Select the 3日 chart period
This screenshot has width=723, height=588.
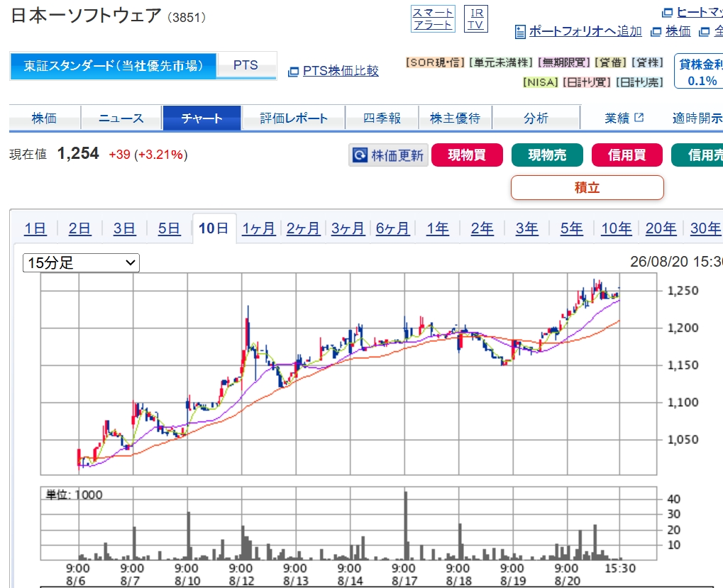tap(124, 228)
